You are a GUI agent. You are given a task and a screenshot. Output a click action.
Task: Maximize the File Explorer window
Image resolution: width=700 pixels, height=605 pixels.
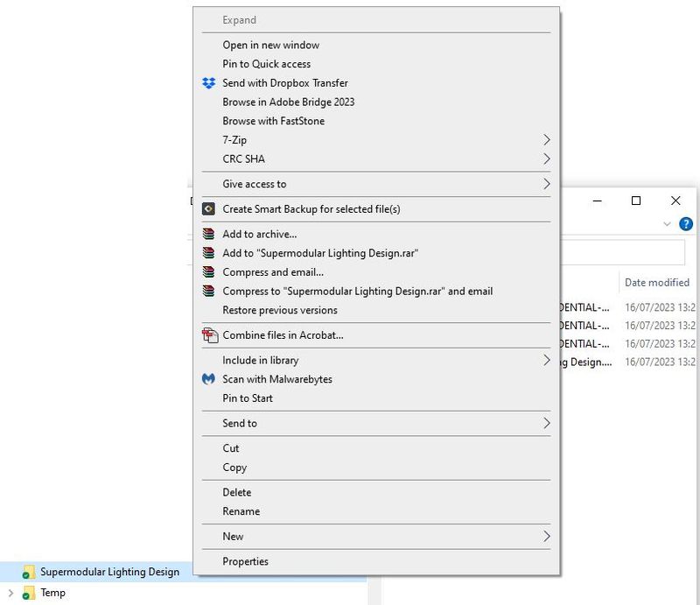pos(636,201)
